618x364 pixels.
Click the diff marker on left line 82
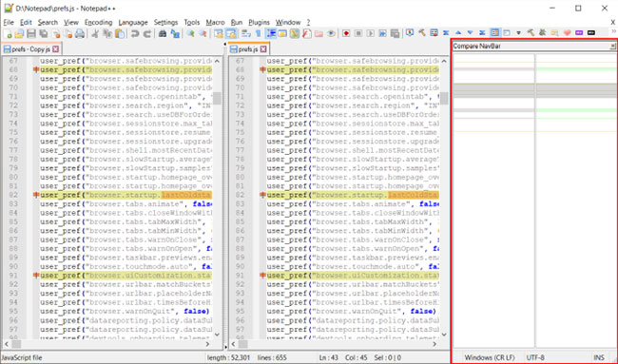point(36,195)
